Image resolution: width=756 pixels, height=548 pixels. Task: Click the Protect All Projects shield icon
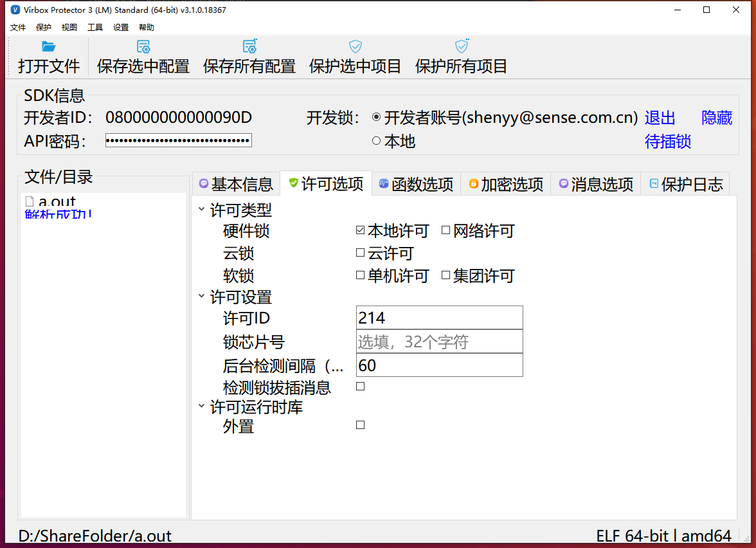click(x=462, y=46)
